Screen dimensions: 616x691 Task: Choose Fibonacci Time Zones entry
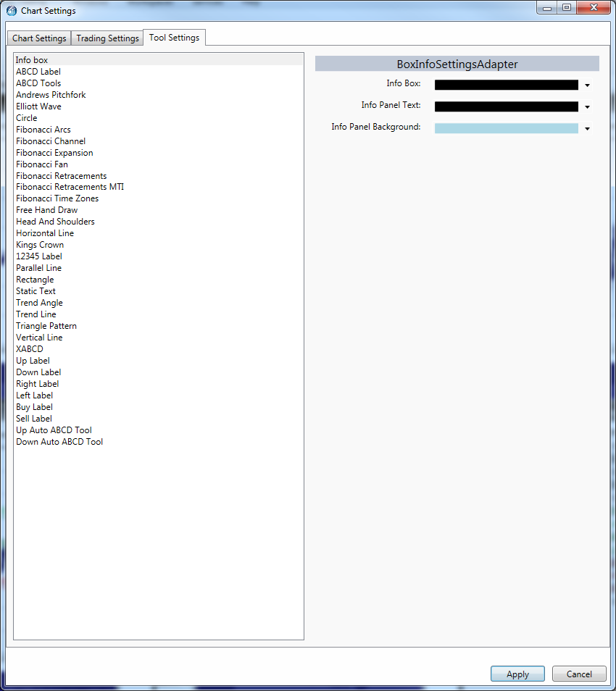159,198
